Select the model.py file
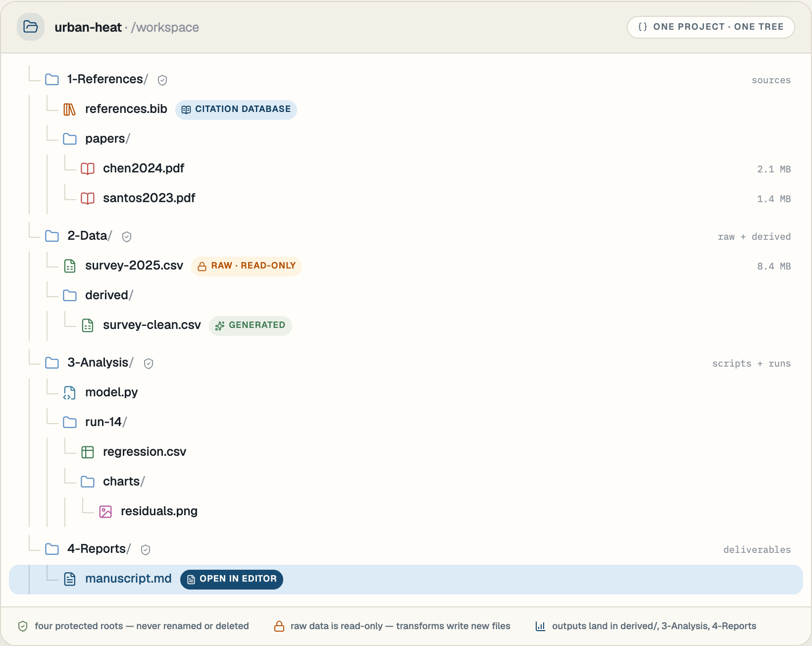The width and height of the screenshot is (812, 646). (111, 392)
